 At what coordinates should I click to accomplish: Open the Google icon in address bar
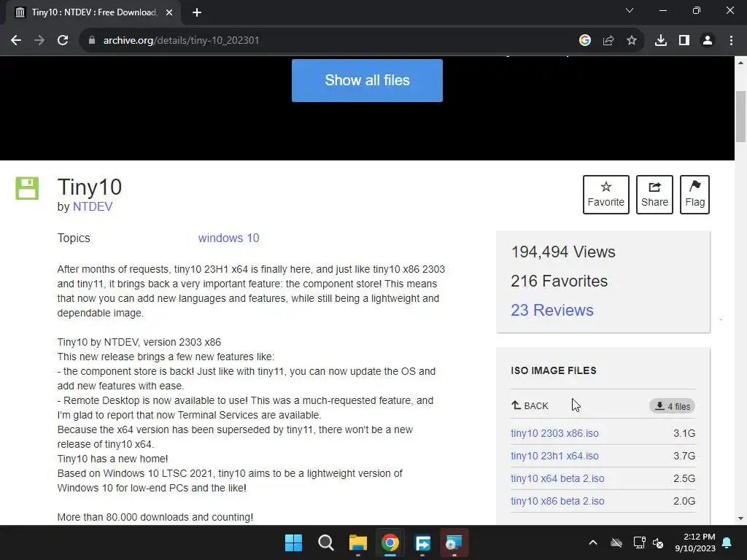pyautogui.click(x=585, y=41)
